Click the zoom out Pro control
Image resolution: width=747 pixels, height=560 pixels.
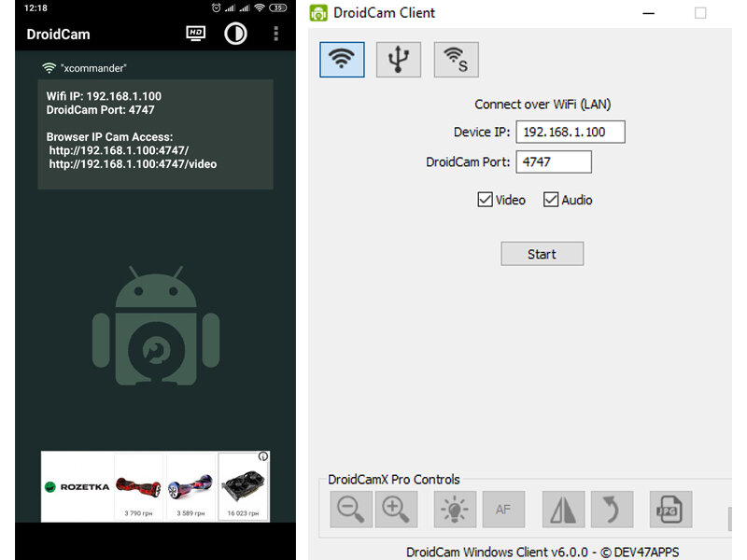click(x=351, y=509)
